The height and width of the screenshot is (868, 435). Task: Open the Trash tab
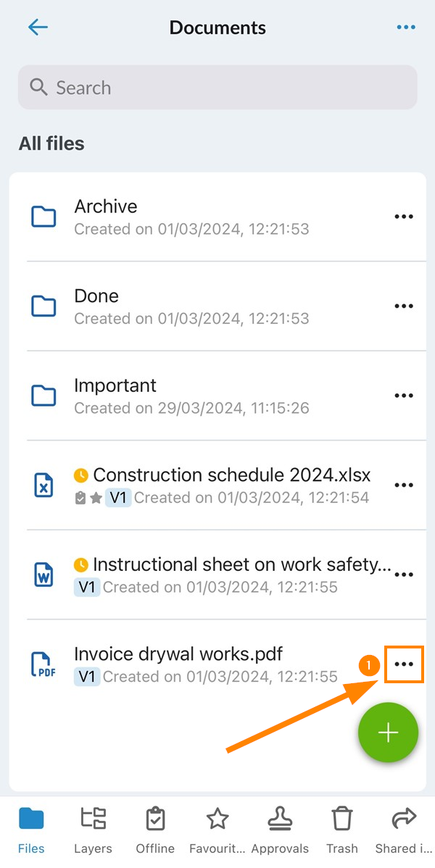[341, 830]
